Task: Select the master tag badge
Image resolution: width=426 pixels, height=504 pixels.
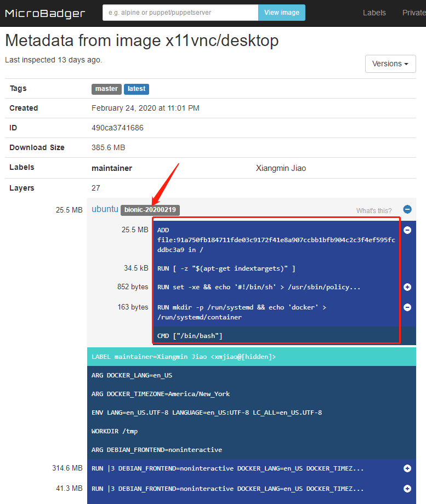Action: pos(106,89)
